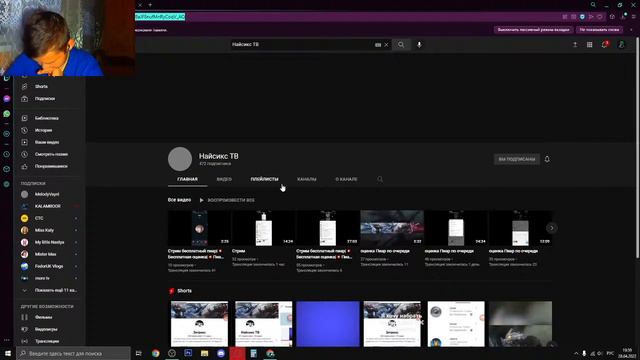The width and height of the screenshot is (640, 360).
Task: Open a new browser tab with plus
Action: point(150,5)
